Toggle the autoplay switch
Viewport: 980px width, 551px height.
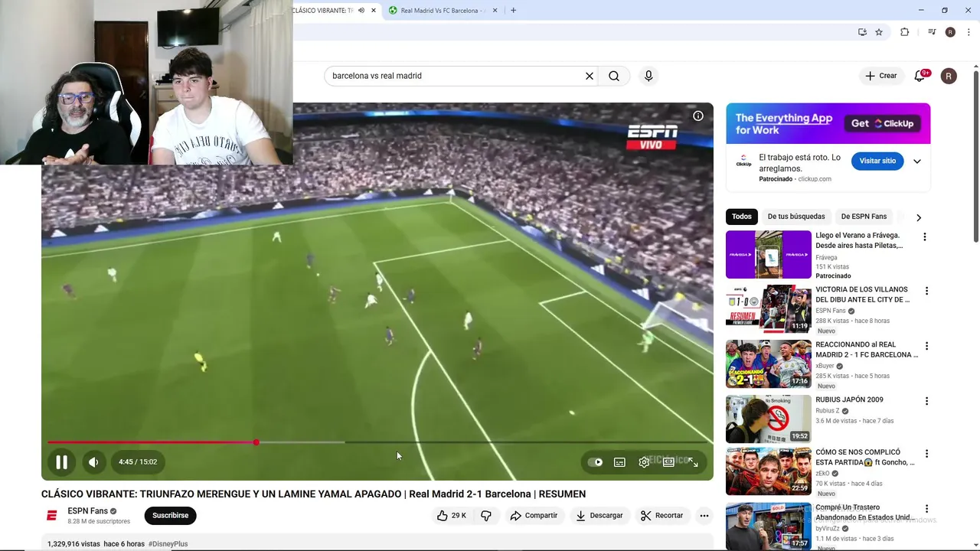595,462
